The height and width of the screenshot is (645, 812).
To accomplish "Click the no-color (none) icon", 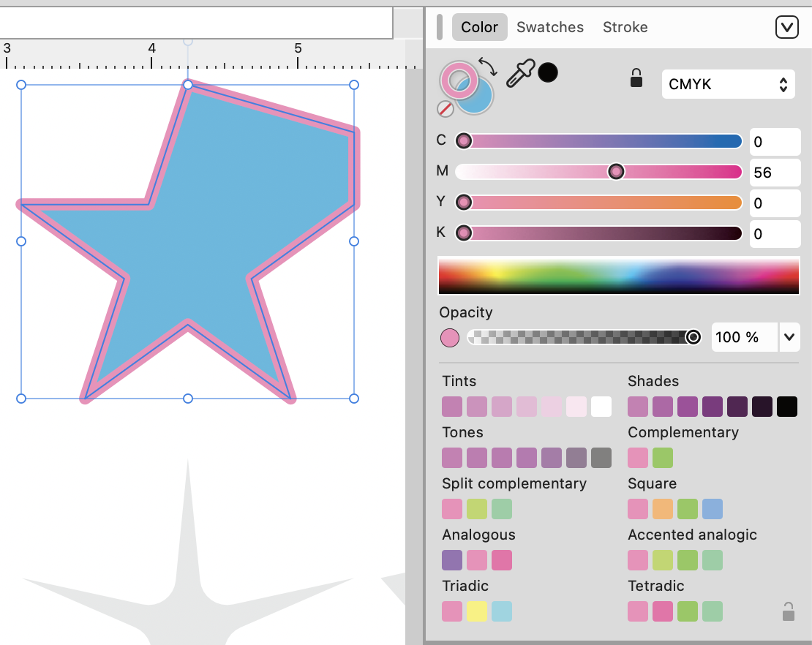I will point(446,109).
